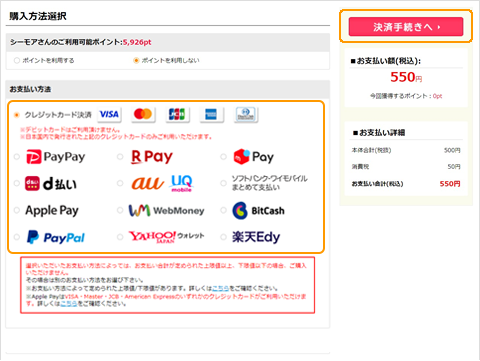Viewport: 480px width, 361px height.
Task: Click the PayPal logo
Action: click(55, 237)
